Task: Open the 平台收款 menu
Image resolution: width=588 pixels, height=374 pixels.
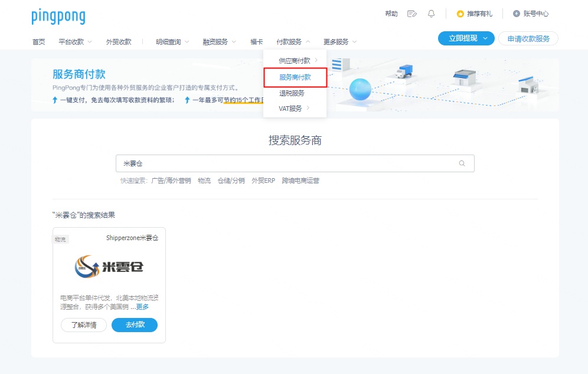Action: coord(75,42)
